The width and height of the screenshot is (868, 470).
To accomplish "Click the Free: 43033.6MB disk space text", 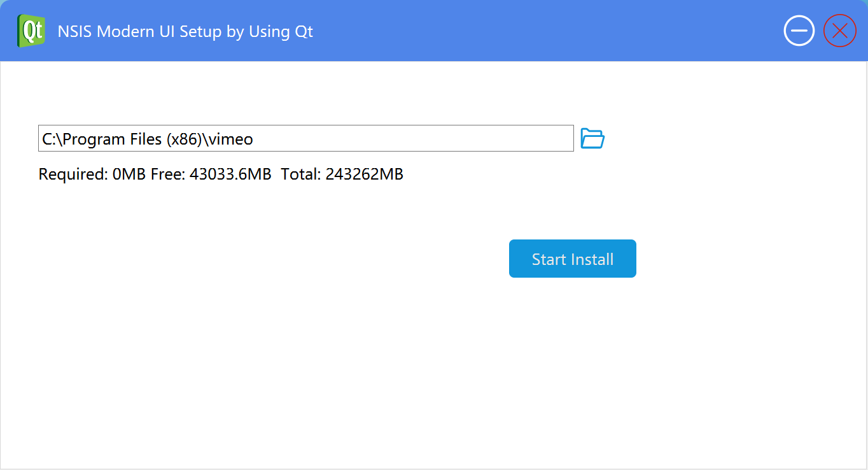I will pyautogui.click(x=211, y=174).
